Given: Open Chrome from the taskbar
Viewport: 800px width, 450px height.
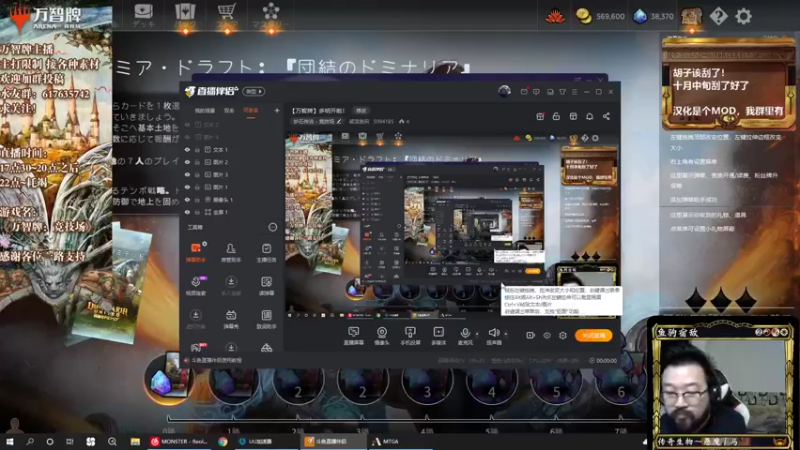Looking at the screenshot, I should click(223, 441).
